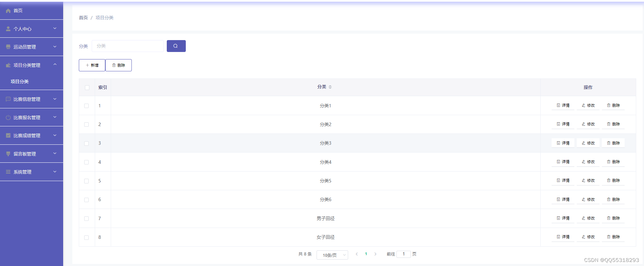Click the sort arrows on 分类 column header

click(330, 87)
